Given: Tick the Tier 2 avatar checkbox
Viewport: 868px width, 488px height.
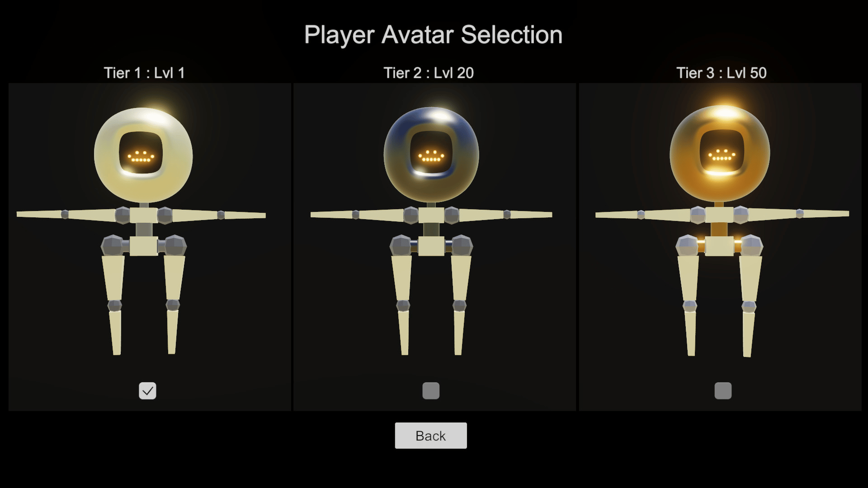Looking at the screenshot, I should [x=431, y=391].
